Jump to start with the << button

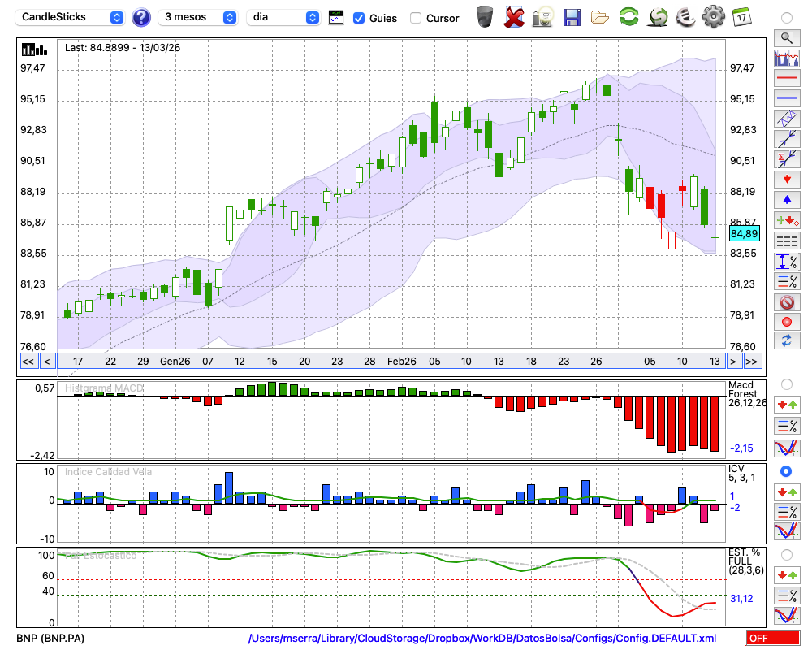tap(28, 362)
